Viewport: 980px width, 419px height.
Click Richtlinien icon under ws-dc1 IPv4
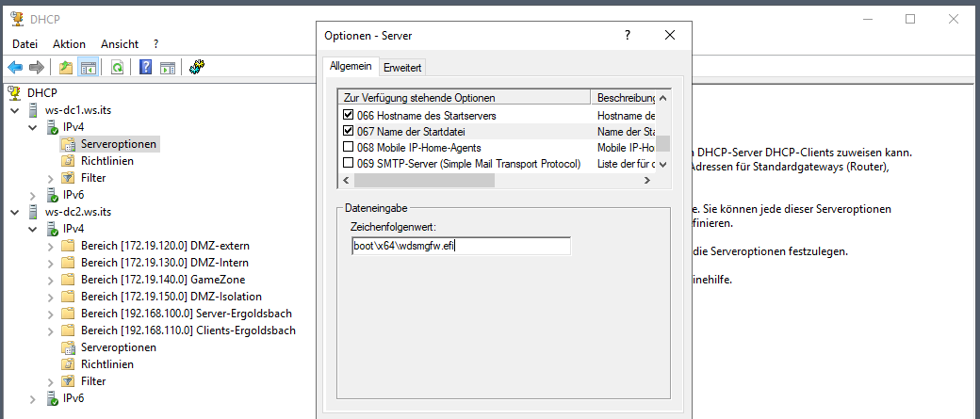pos(68,160)
